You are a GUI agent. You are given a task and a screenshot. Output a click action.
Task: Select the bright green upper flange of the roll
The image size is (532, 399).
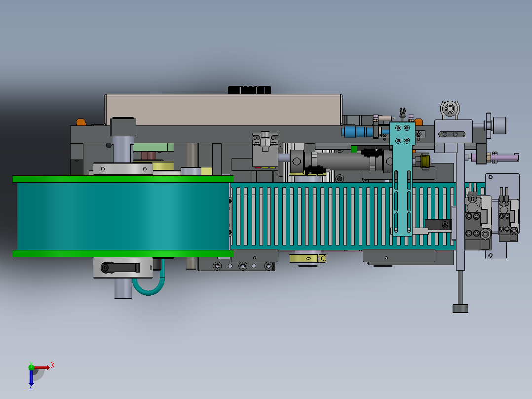coord(123,179)
